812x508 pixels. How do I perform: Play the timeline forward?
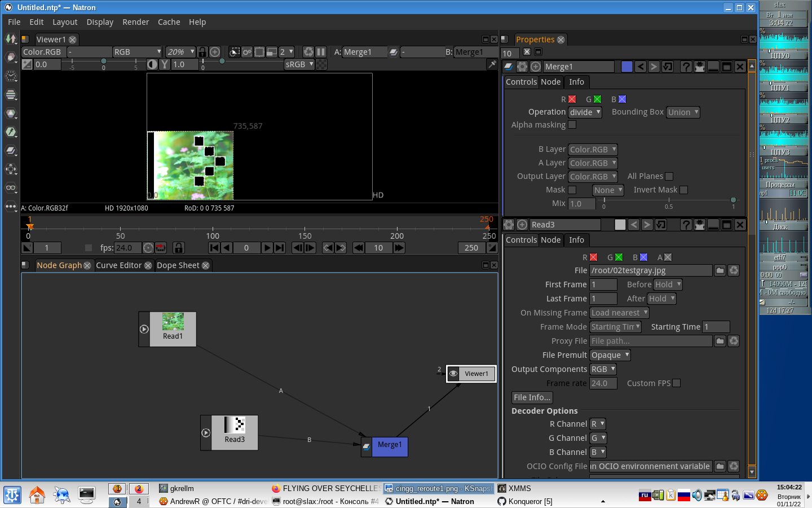(x=267, y=248)
